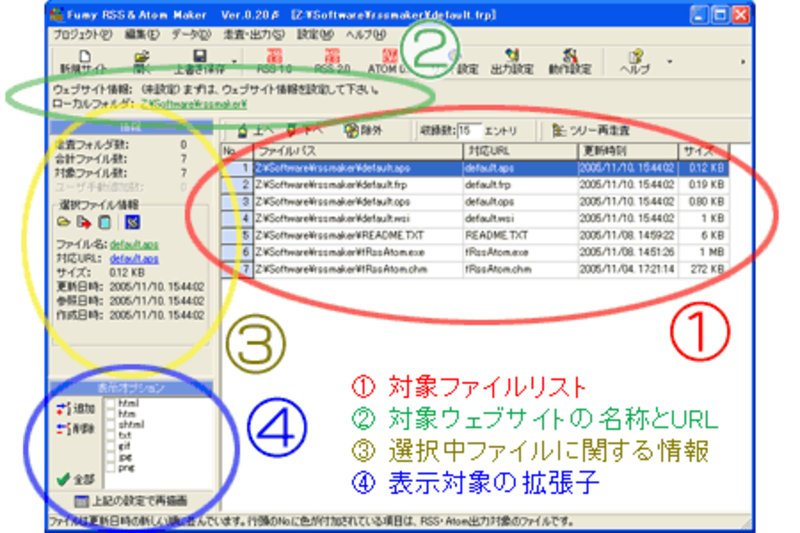Generate RSS 1.0 output via toolbar icon

pyautogui.click(x=274, y=62)
